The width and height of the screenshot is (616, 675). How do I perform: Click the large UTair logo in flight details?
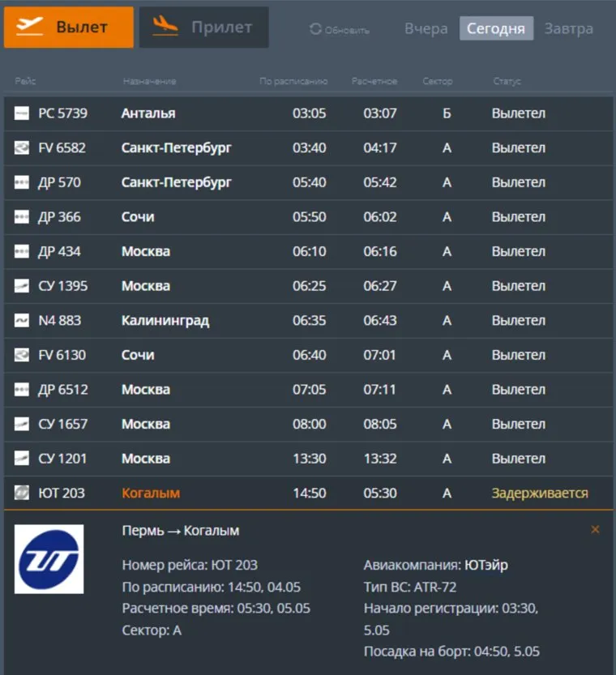pyautogui.click(x=49, y=559)
